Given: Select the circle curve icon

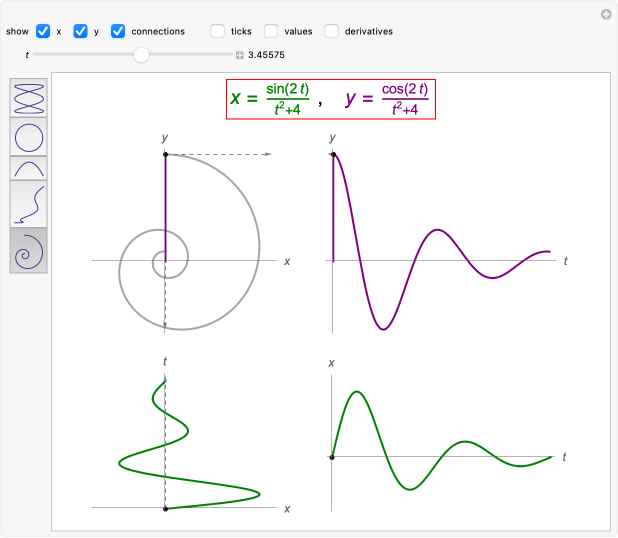Looking at the screenshot, I should tap(29, 136).
